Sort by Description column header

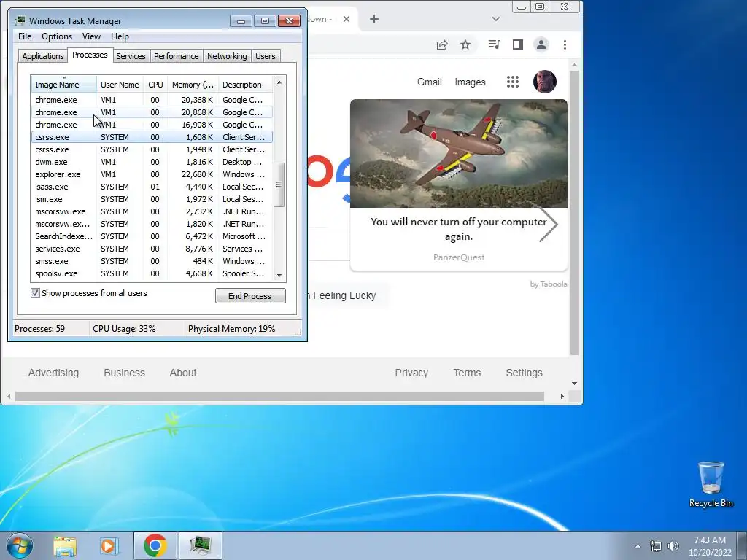pyautogui.click(x=245, y=85)
